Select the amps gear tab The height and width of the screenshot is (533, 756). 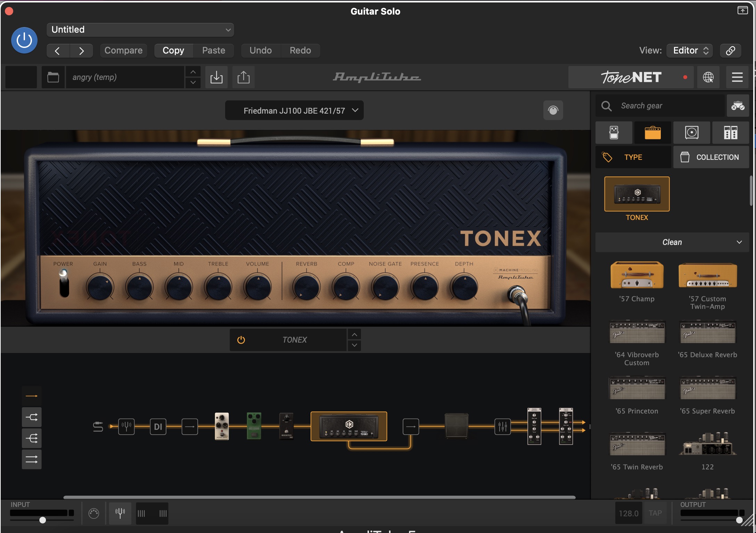[653, 133]
